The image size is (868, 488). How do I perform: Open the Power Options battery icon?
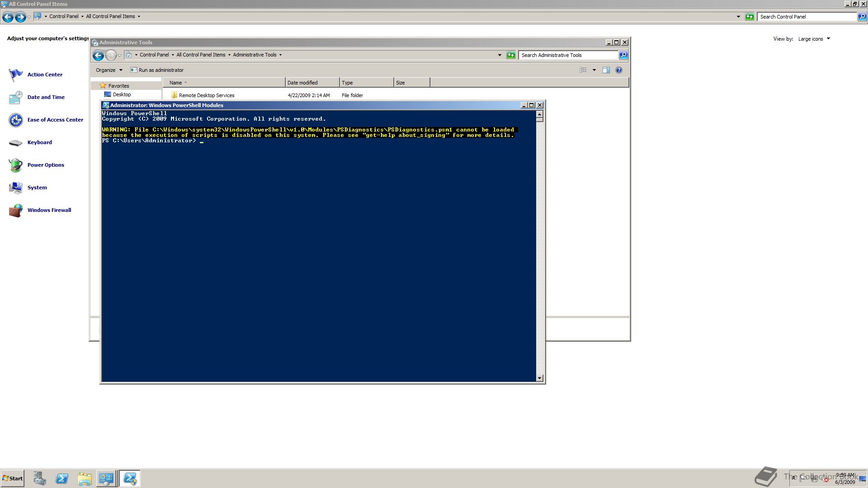[16, 165]
